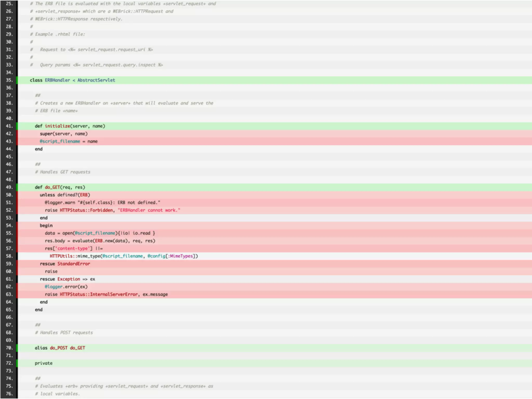Select the ERBHandler class name
Screen dimensions: 532x399
[57, 80]
